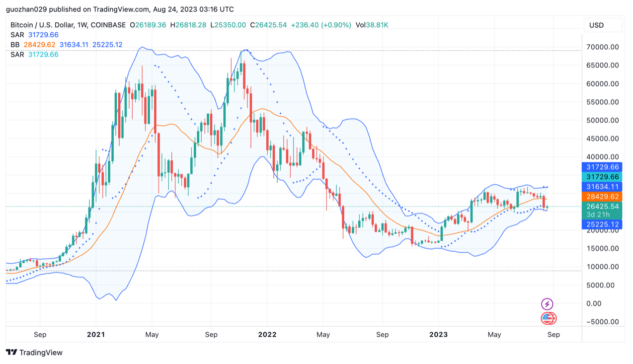Screen dimensions: 633x364
Task: Click the 70000.00 price scale label
Action: tap(603, 47)
